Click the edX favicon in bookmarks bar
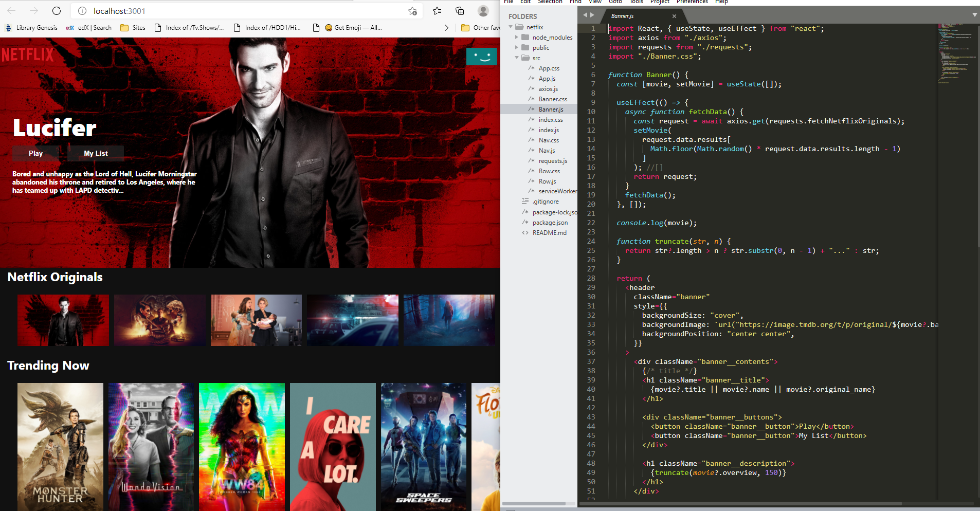 (69, 28)
